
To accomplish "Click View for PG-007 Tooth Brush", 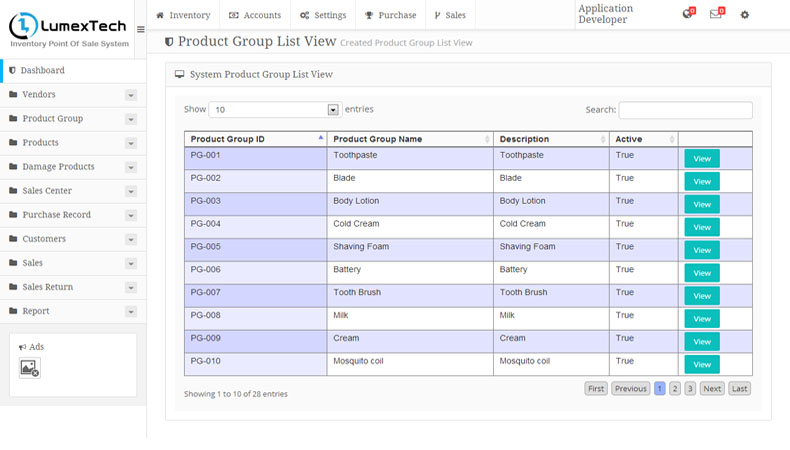I will pos(701,296).
